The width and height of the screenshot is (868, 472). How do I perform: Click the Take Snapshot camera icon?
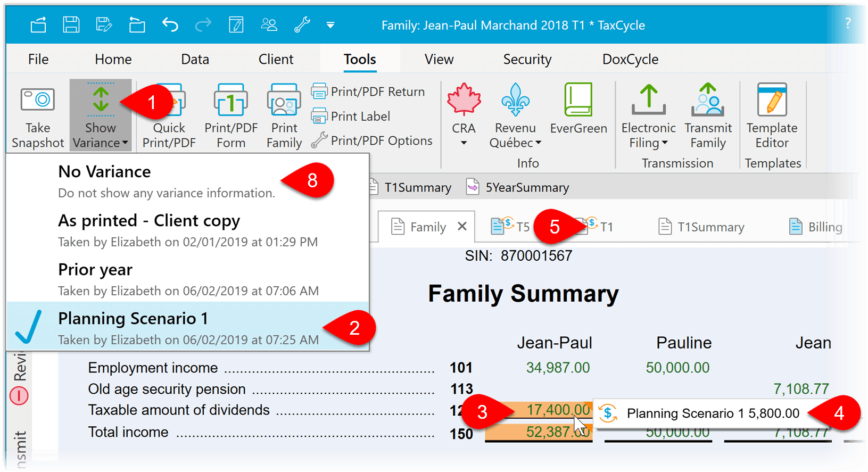[x=37, y=100]
